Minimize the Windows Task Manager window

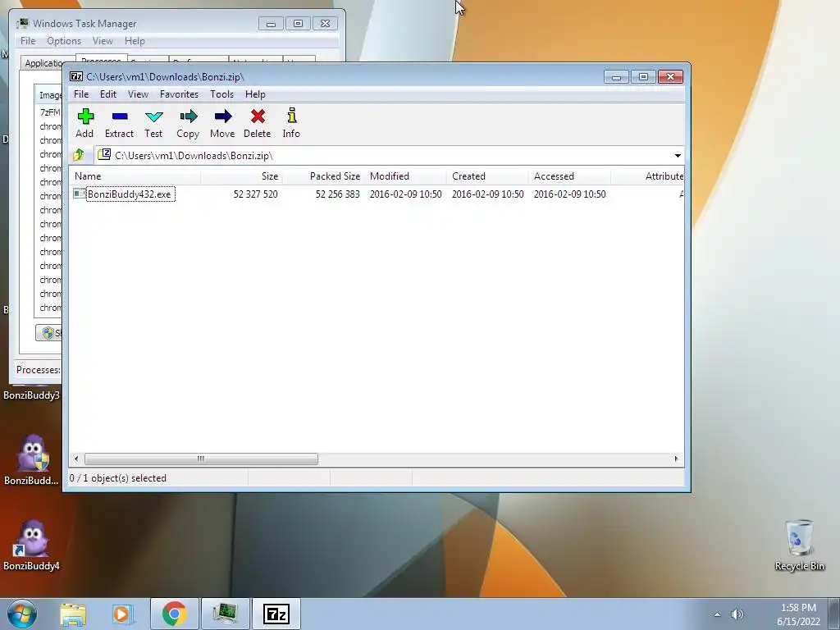271,24
